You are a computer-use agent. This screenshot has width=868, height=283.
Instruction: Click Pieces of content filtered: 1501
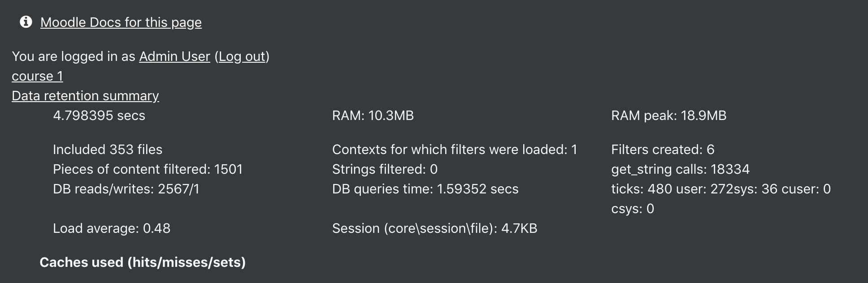(148, 169)
